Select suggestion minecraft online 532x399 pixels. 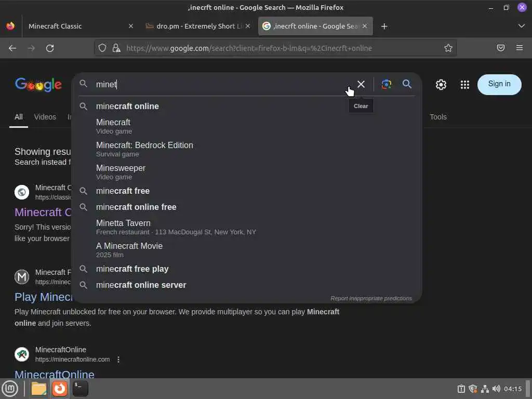247,106
